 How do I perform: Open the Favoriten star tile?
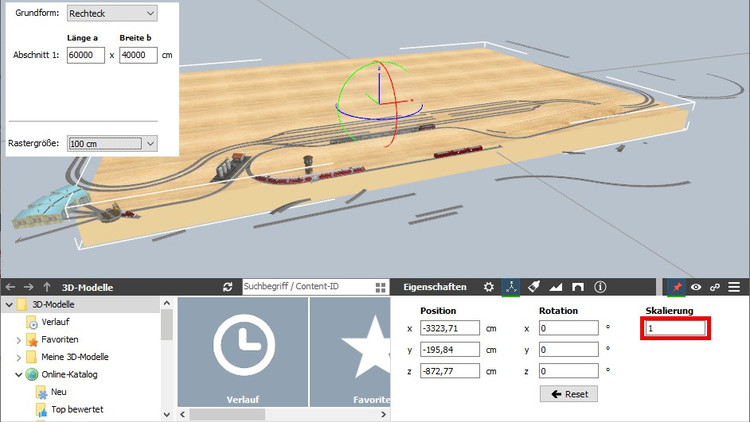pos(350,352)
